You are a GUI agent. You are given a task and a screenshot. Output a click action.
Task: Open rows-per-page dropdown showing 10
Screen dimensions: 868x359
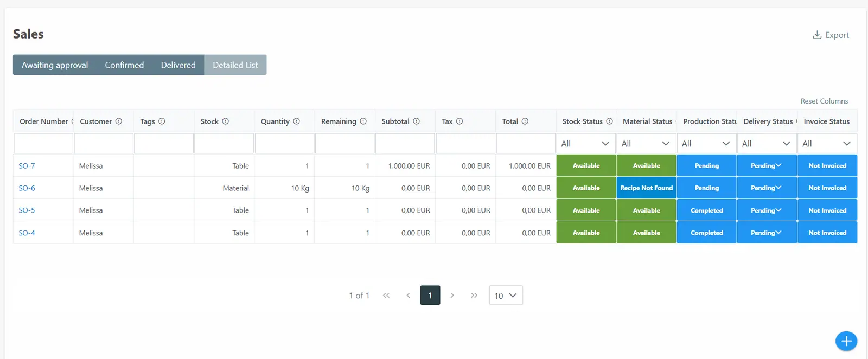[506, 296]
